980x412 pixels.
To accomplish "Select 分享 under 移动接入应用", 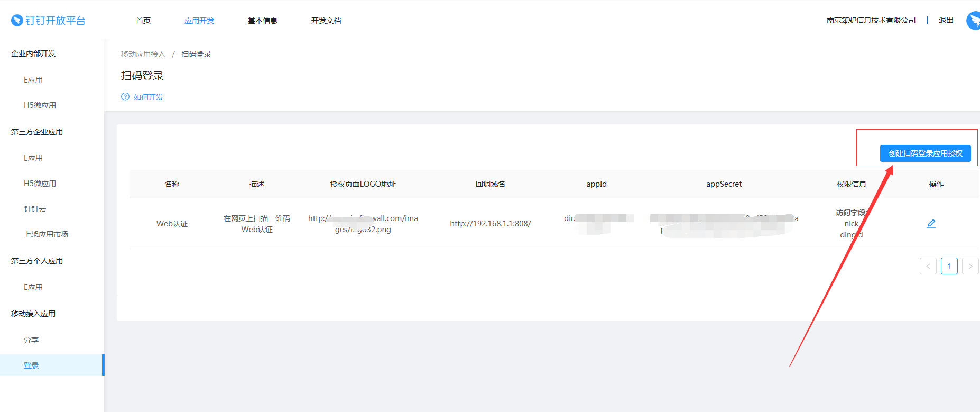I will [31, 340].
